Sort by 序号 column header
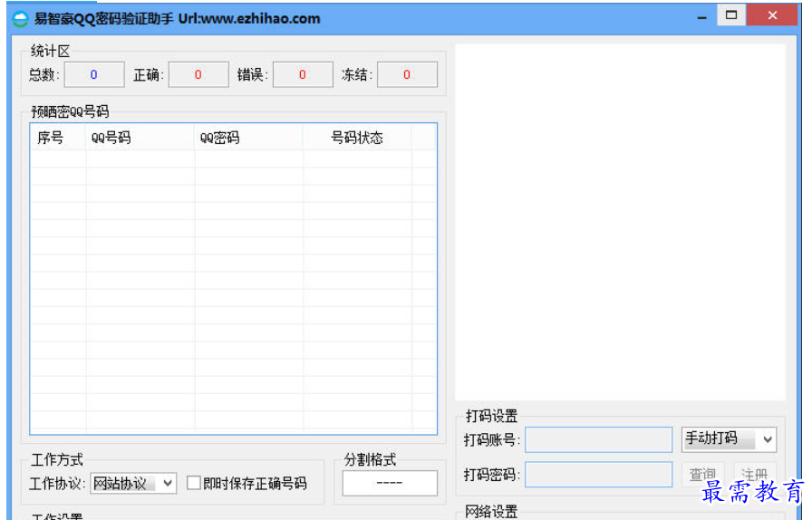812x520 pixels. [x=57, y=138]
